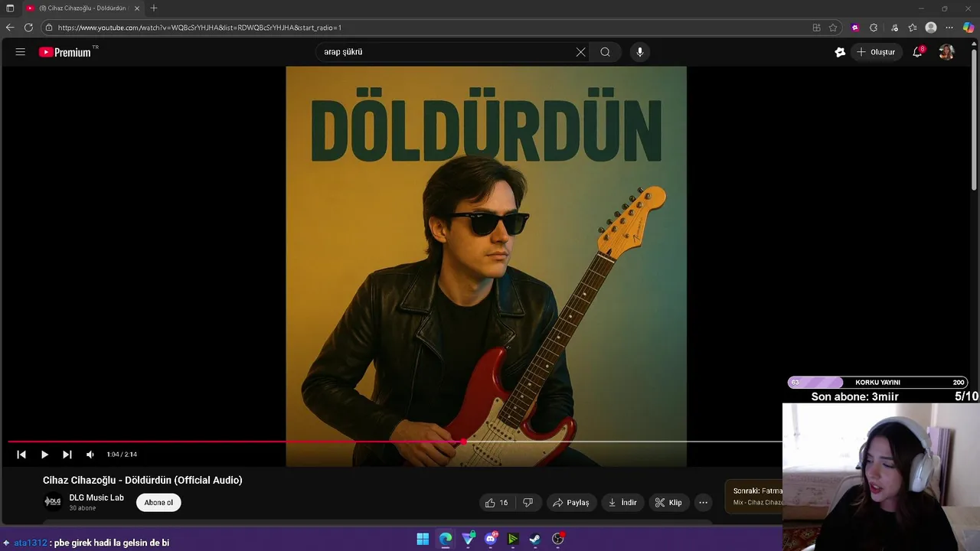The height and width of the screenshot is (551, 980).
Task: Dislike the video with thumbs down
Action: [528, 503]
